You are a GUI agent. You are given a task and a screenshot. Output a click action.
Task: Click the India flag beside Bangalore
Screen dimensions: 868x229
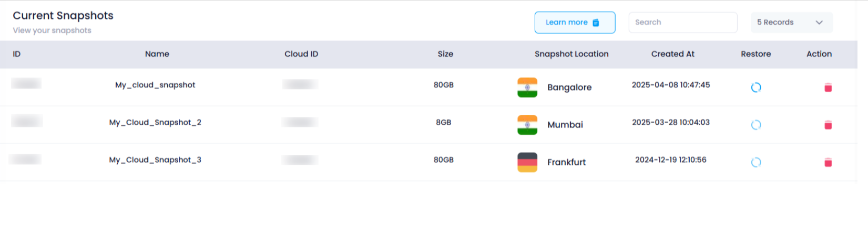click(527, 87)
